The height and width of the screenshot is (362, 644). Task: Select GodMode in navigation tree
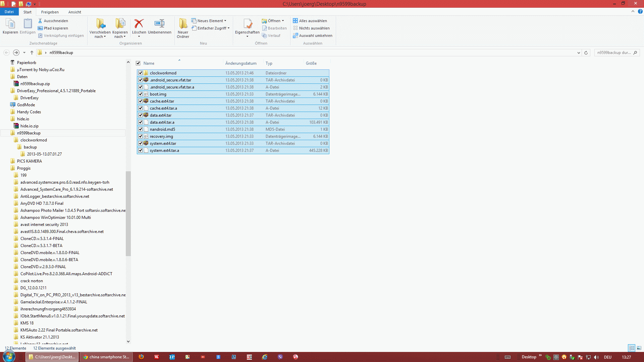(26, 105)
